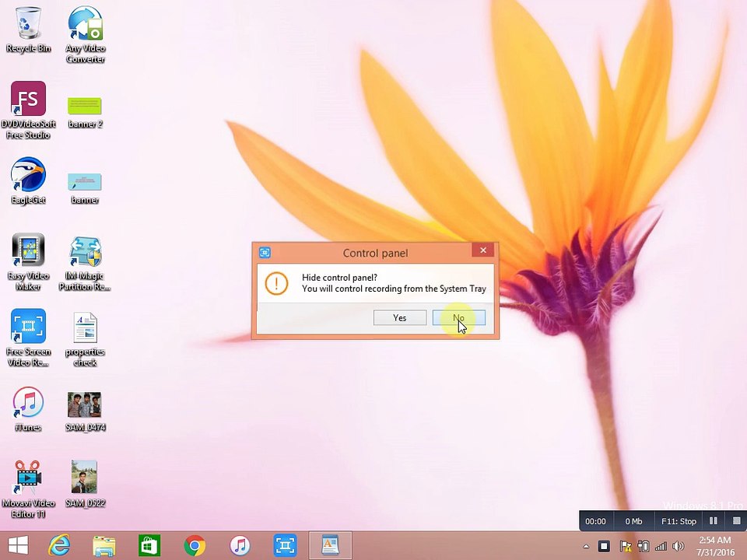Open the clock showing 2:54 AM
Viewport: 747px width, 560px height.
[714, 546]
